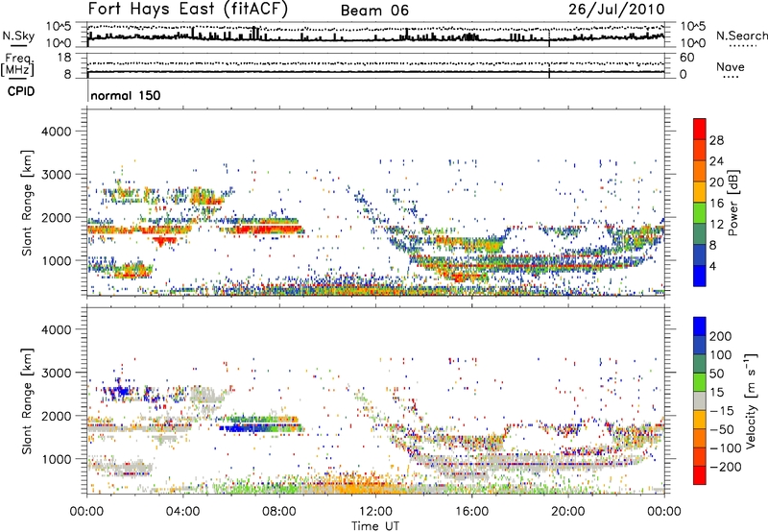The image size is (768, 532).
Task: Click the '08:00' time tick label
Action: [279, 511]
